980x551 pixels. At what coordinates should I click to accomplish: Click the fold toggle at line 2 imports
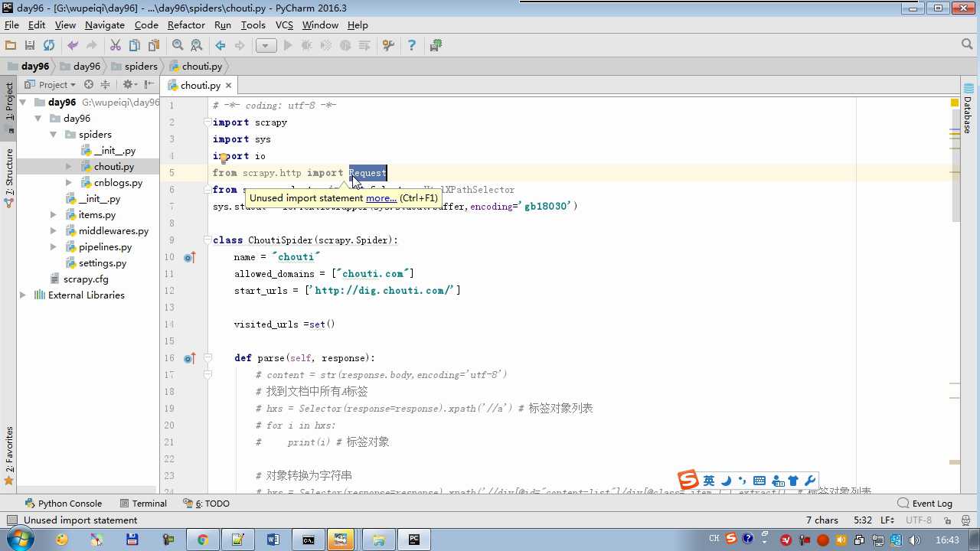coord(207,122)
